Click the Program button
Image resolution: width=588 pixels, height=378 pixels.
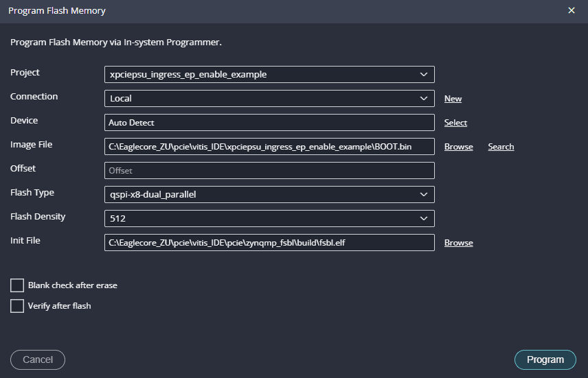point(545,359)
